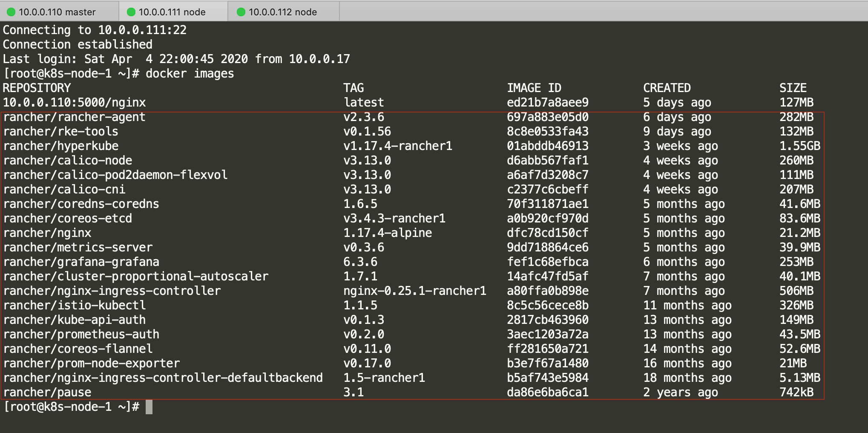Image resolution: width=868 pixels, height=433 pixels.
Task: Click image ID ed21b7a8aee9
Action: (548, 103)
